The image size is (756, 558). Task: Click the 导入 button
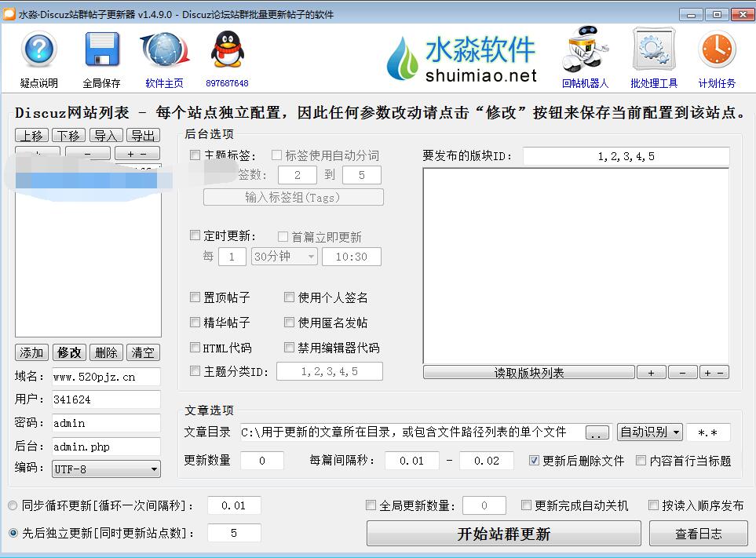pos(106,136)
